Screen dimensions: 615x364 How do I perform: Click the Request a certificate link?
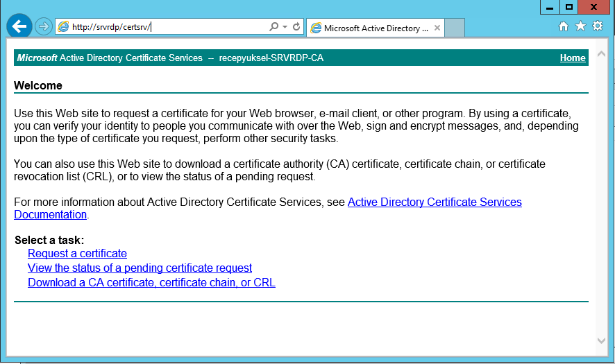pos(77,254)
